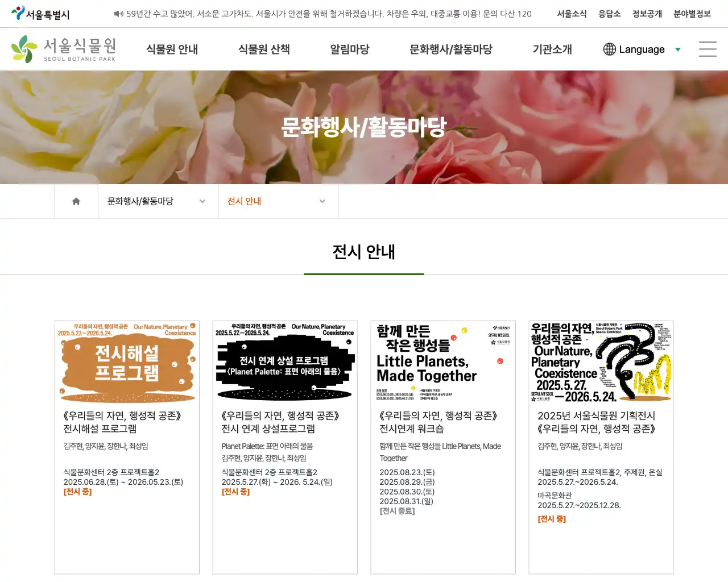The width and height of the screenshot is (728, 582).
Task: Expand the Language dropdown arrow
Action: click(x=677, y=50)
